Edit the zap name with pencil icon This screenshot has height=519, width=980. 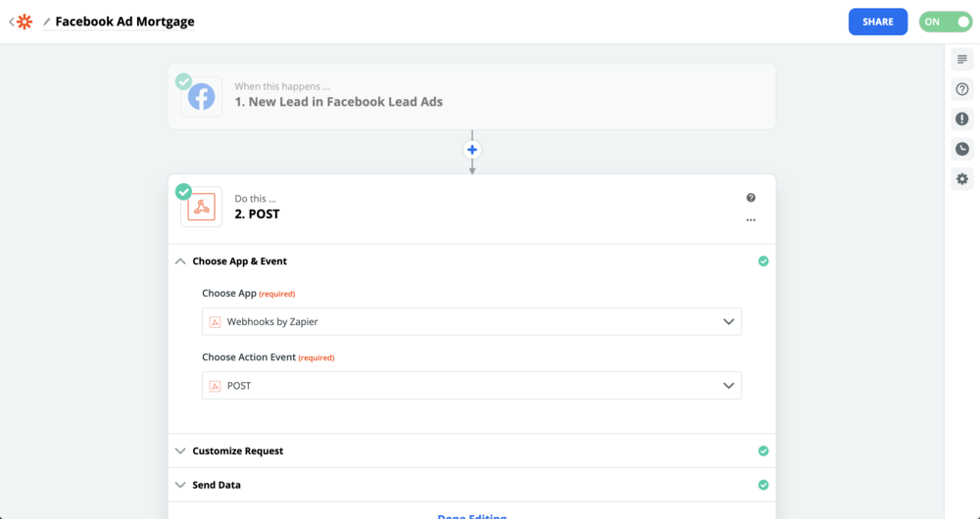[x=47, y=22]
